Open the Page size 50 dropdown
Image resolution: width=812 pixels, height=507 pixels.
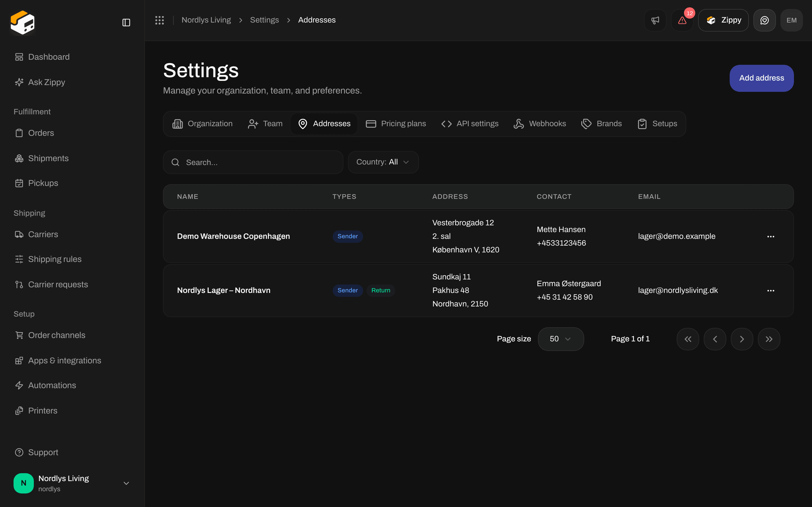[x=561, y=339]
